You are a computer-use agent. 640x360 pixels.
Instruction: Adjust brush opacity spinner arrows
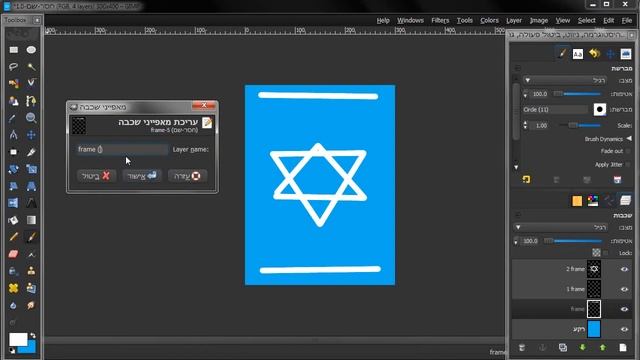[x=525, y=94]
